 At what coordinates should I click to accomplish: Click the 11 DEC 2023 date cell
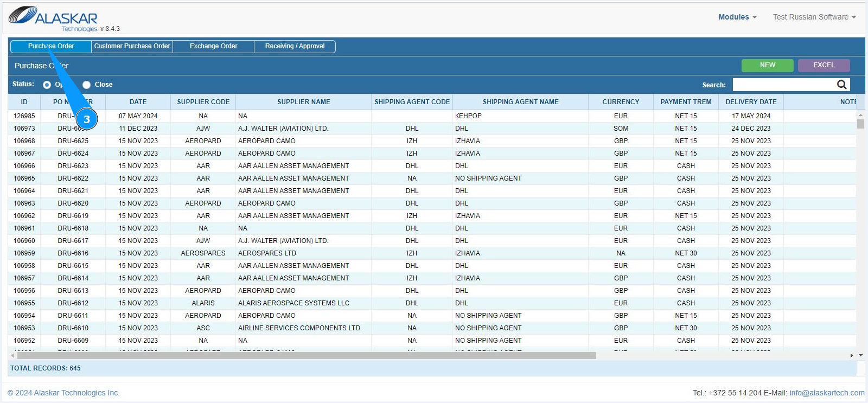pyautogui.click(x=138, y=129)
